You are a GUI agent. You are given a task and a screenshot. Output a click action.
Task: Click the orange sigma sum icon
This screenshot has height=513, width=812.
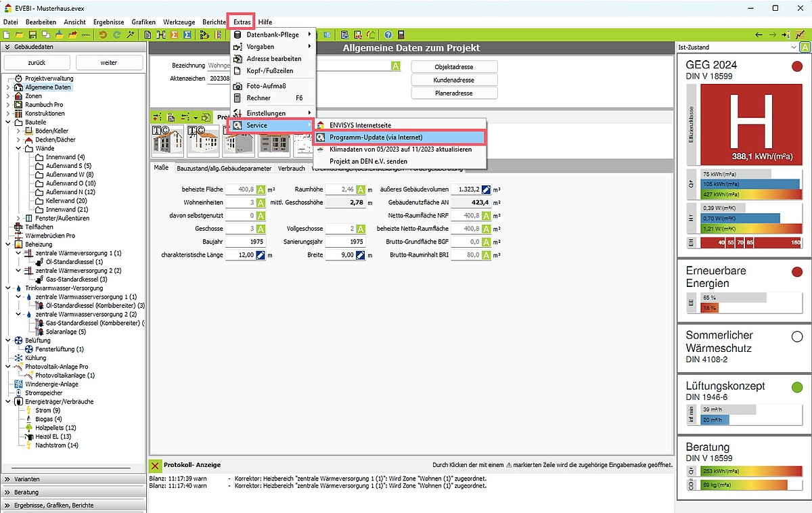(174, 35)
